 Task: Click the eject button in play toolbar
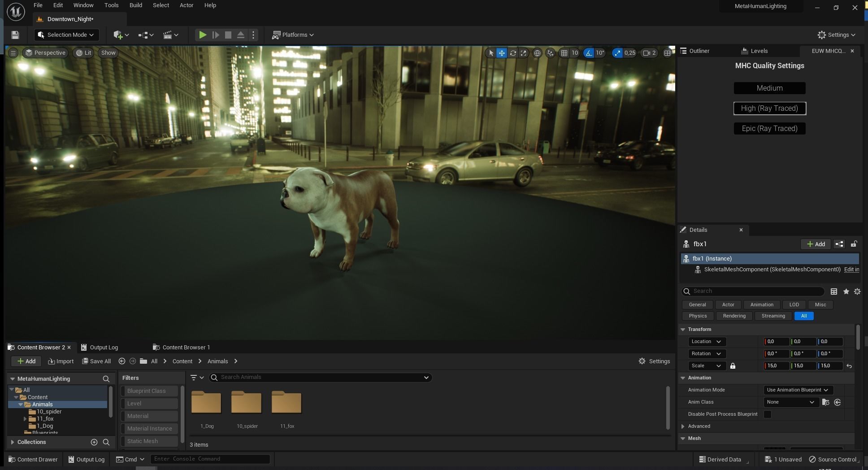click(x=240, y=35)
